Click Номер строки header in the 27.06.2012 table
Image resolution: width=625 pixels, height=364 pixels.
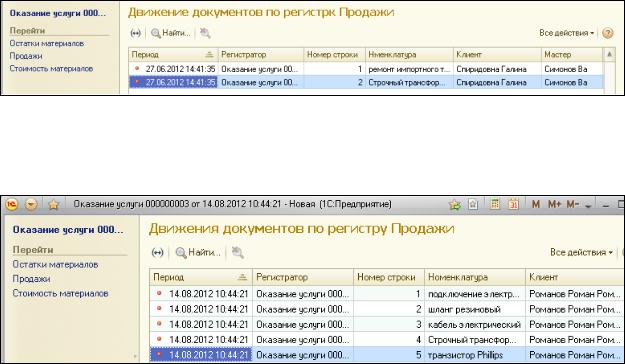(334, 54)
